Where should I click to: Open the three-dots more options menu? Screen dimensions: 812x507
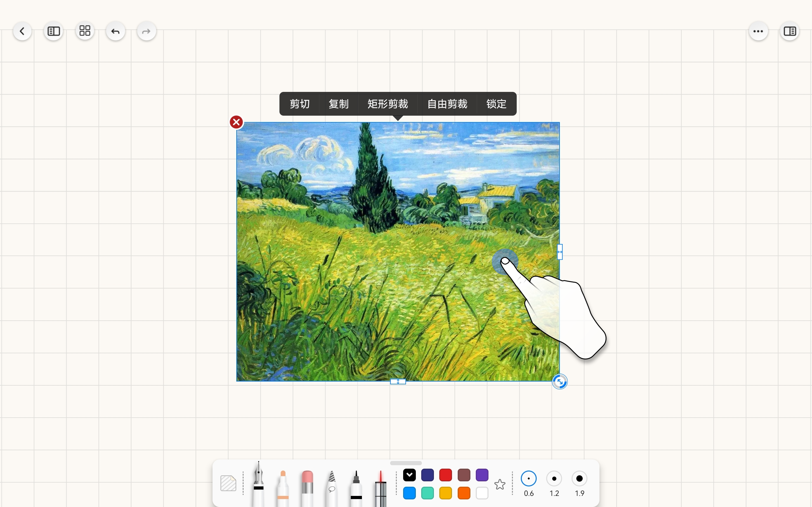point(758,31)
